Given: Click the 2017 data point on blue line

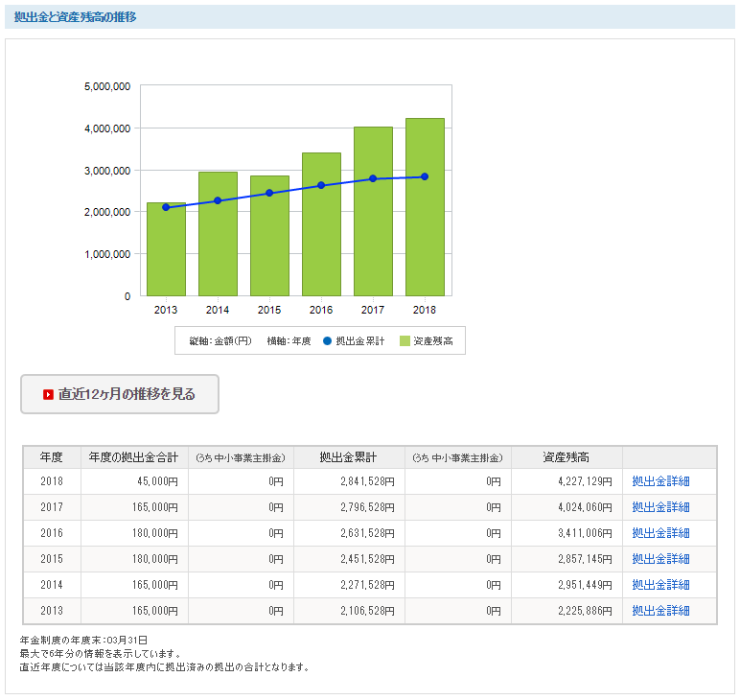Looking at the screenshot, I should click(x=373, y=178).
